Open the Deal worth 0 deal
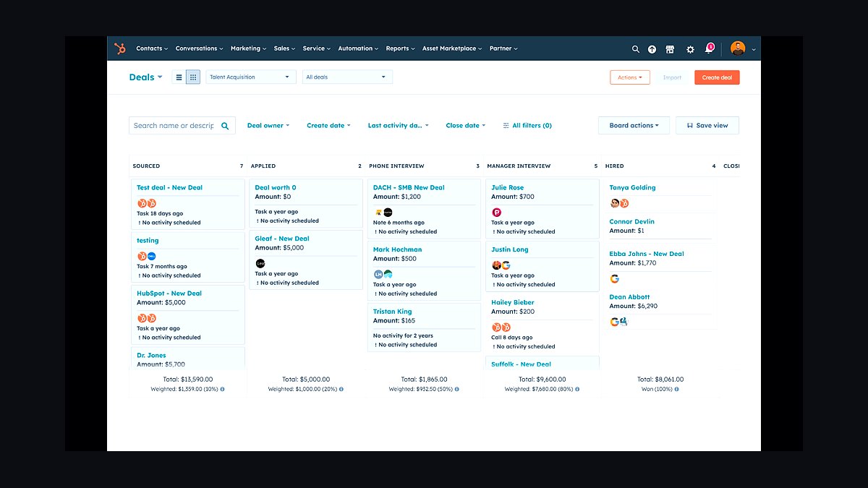The height and width of the screenshot is (488, 868). 276,187
